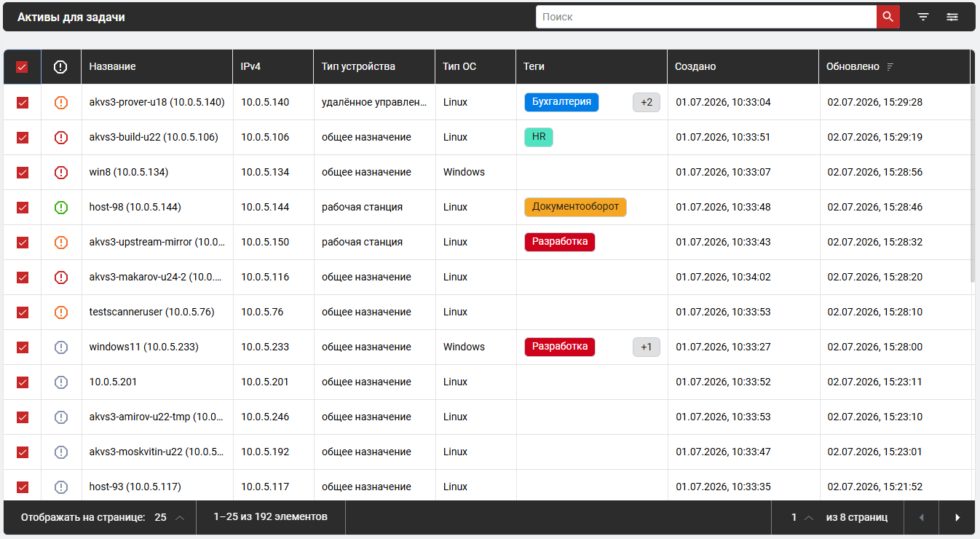Open the filter list icon

click(x=923, y=17)
